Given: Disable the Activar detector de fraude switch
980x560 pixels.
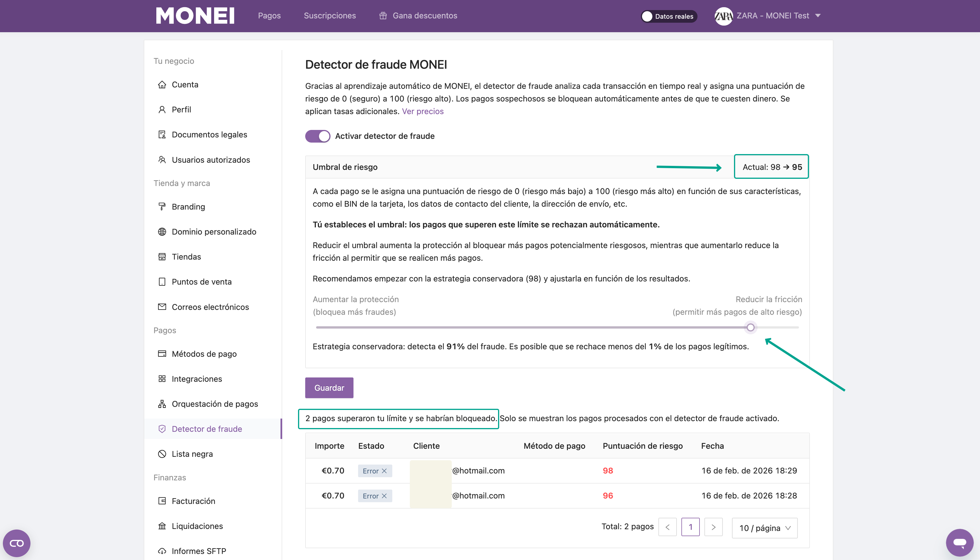Looking at the screenshot, I should 318,136.
